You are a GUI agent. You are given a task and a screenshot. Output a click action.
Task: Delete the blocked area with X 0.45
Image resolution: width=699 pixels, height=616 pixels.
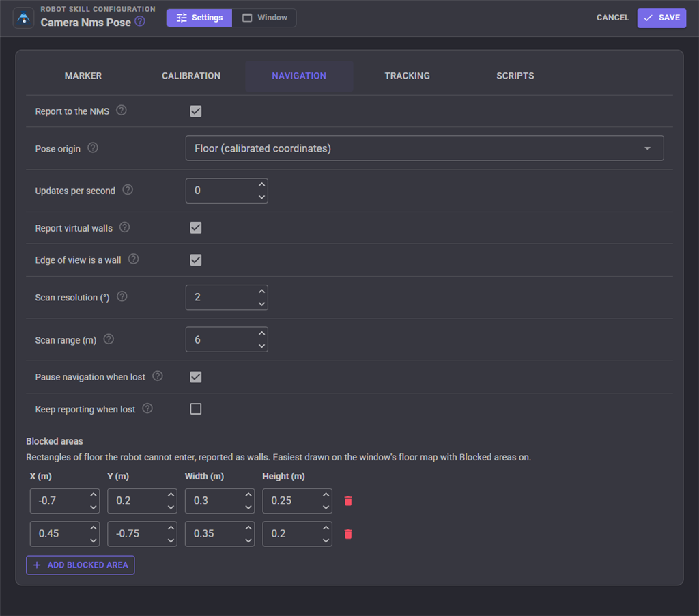pyautogui.click(x=348, y=534)
